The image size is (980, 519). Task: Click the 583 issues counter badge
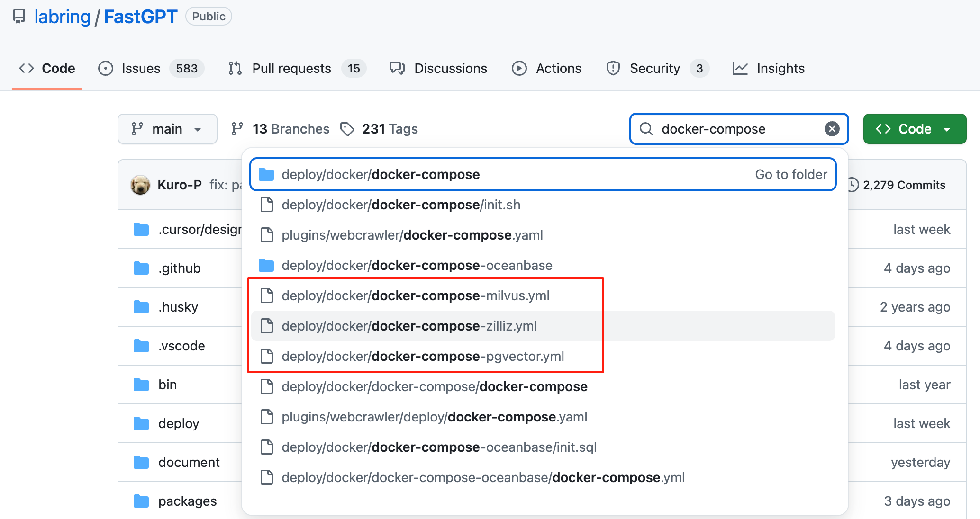pyautogui.click(x=187, y=68)
